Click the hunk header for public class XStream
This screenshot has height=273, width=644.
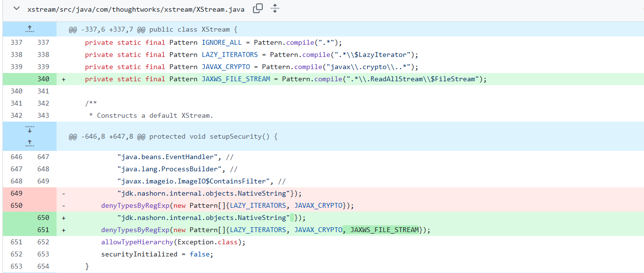(153, 29)
